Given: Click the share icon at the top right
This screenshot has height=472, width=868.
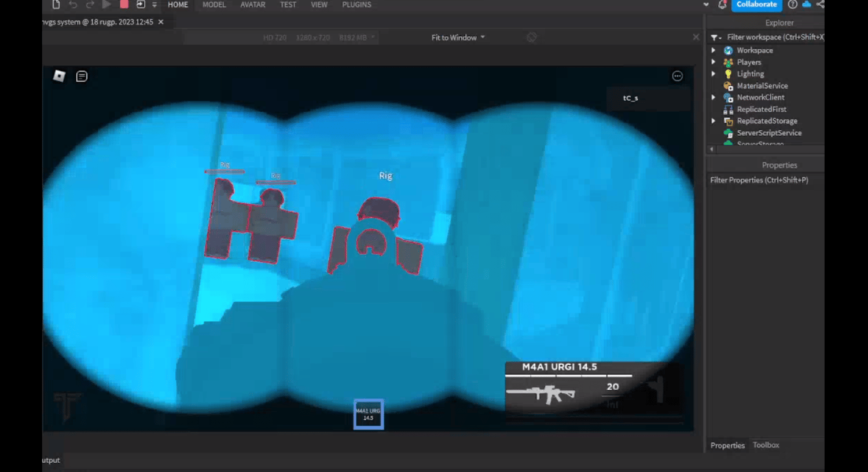Looking at the screenshot, I should coord(821,5).
